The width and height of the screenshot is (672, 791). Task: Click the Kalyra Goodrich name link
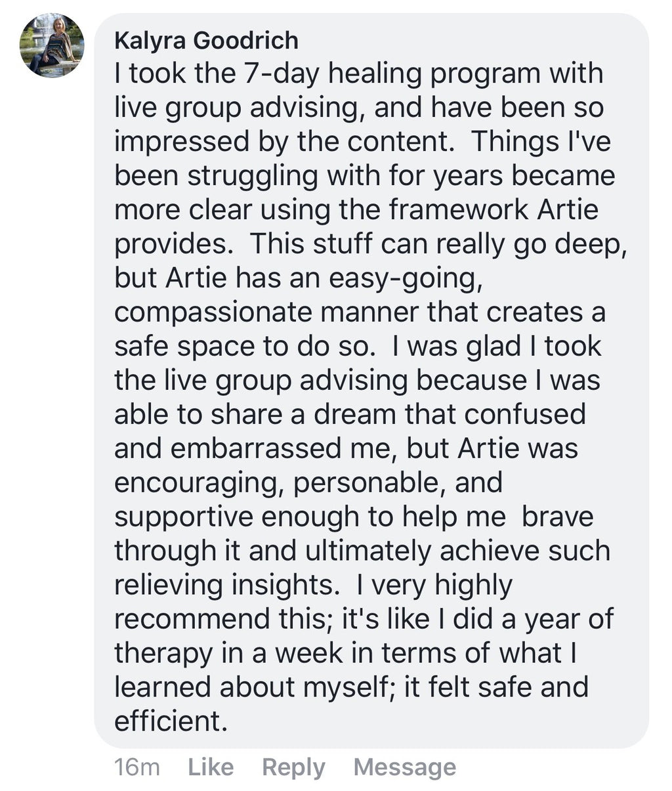(206, 41)
